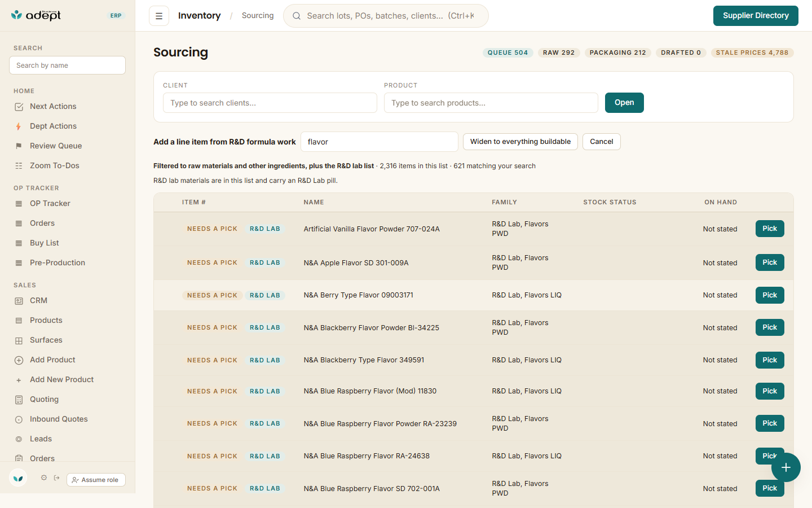812x508 pixels.
Task: Click the Assume role button
Action: [96, 480]
